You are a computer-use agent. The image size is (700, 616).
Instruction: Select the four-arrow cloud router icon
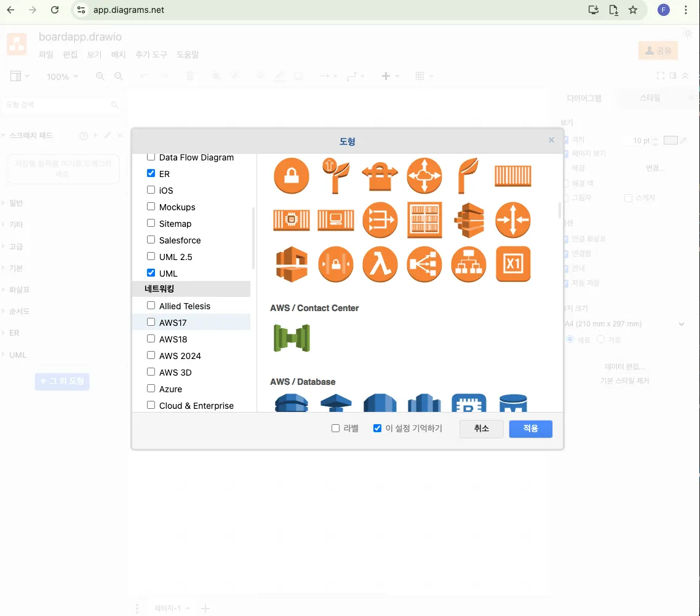[424, 176]
